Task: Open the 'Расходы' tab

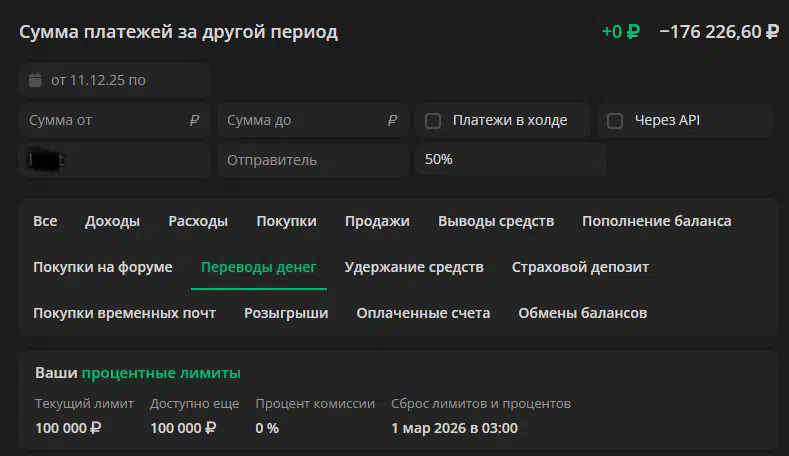Action: (198, 221)
